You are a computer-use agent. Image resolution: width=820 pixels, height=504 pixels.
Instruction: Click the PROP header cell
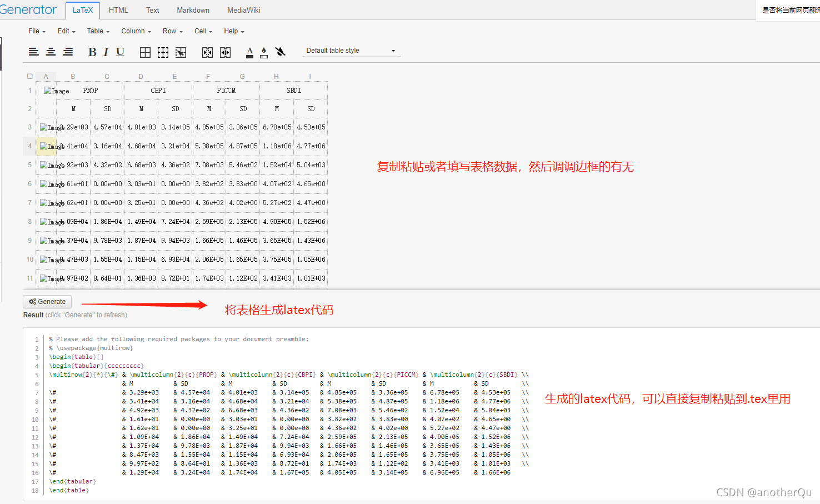[x=91, y=91]
